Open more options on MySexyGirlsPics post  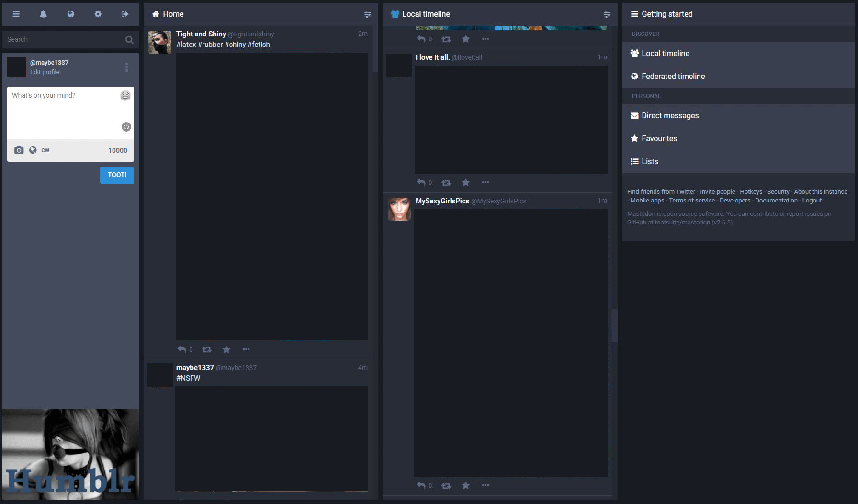[x=485, y=485]
